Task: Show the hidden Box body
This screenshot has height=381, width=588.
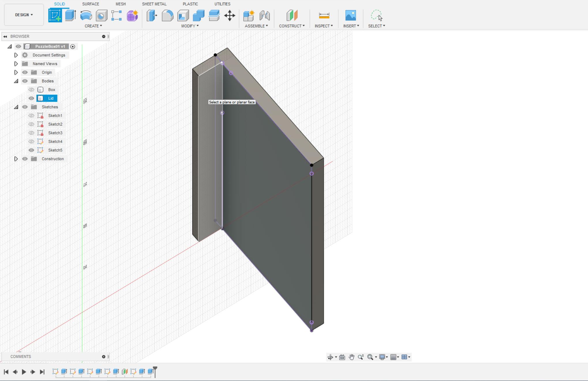Action: point(31,90)
